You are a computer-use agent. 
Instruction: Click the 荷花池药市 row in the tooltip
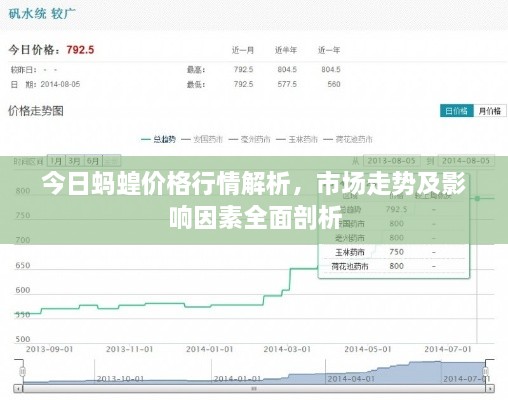tap(394, 266)
